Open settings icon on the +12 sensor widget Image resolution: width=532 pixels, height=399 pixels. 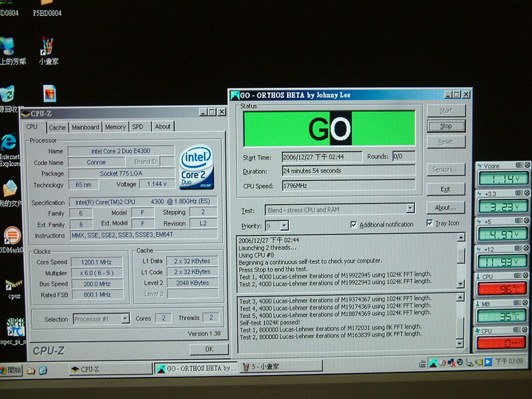click(x=518, y=248)
